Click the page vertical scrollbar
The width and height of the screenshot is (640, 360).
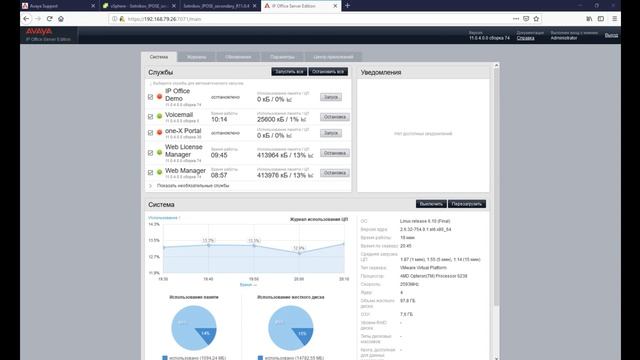pyautogui.click(x=496, y=188)
